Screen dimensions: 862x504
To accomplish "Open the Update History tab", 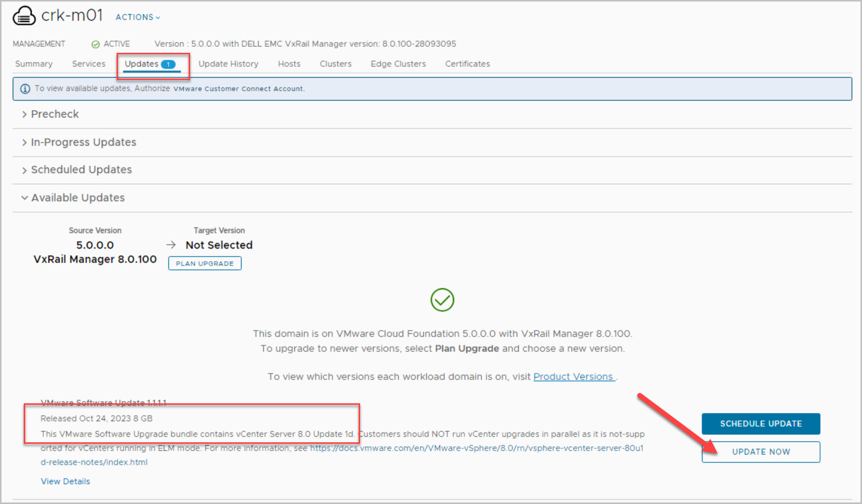I will (228, 64).
